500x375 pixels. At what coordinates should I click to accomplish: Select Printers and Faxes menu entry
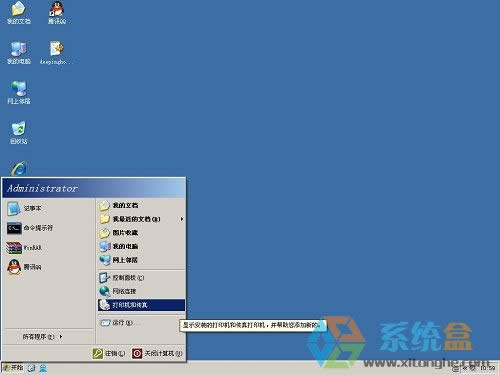[141, 305]
